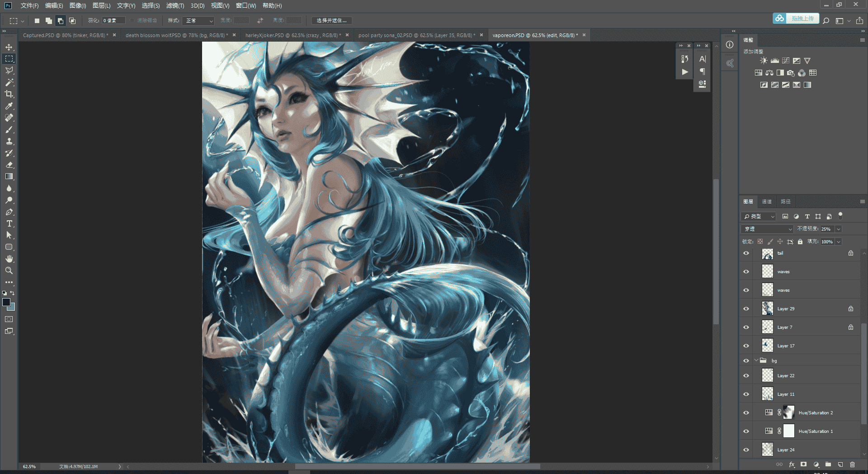Select the Eyedropper tool
This screenshot has height=474, width=868.
[x=9, y=106]
